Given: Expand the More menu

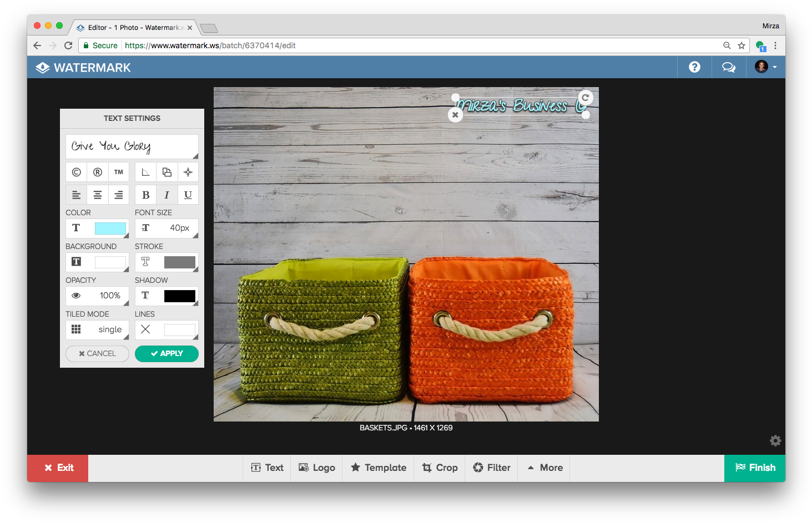Looking at the screenshot, I should pyautogui.click(x=545, y=468).
